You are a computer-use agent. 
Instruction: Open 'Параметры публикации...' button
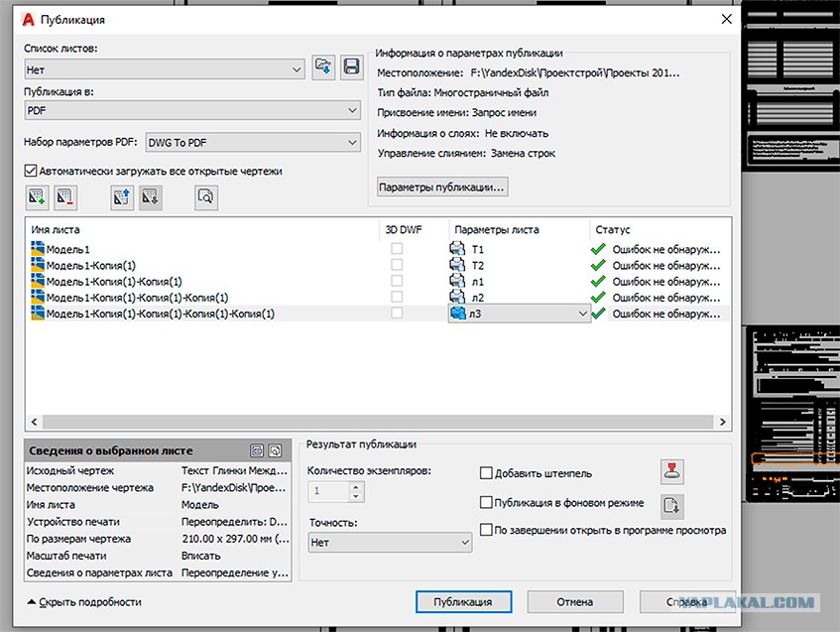442,188
